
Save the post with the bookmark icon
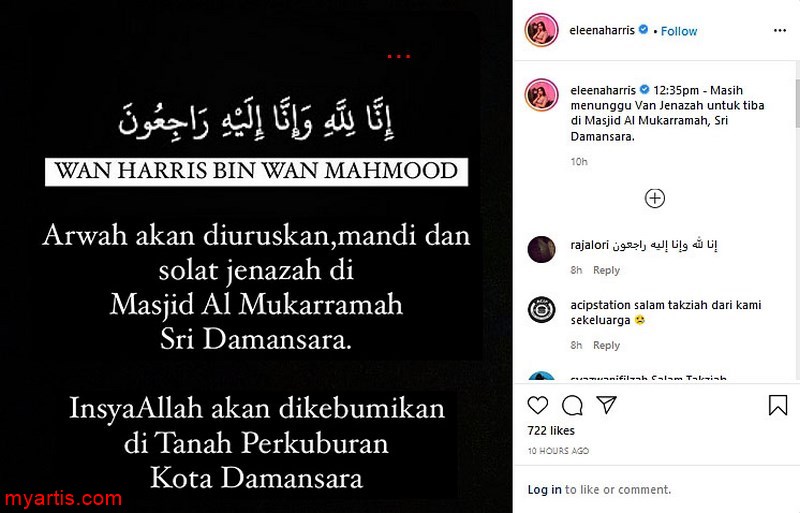(x=778, y=405)
